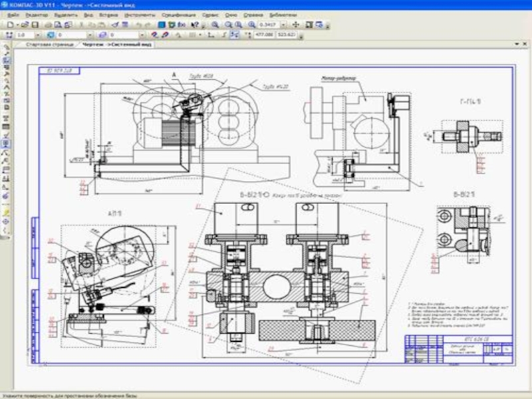The height and width of the screenshot is (399, 532).
Task: Click the Print icon in the toolbar
Action: coord(48,24)
